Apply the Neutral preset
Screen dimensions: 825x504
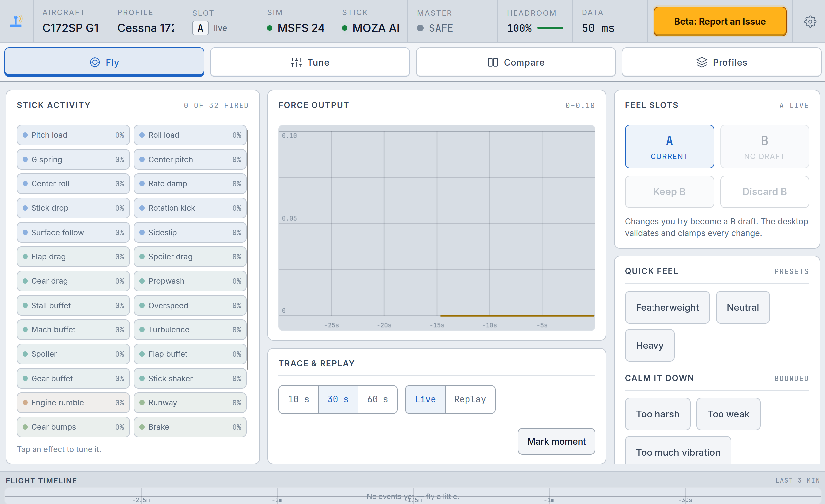point(743,308)
